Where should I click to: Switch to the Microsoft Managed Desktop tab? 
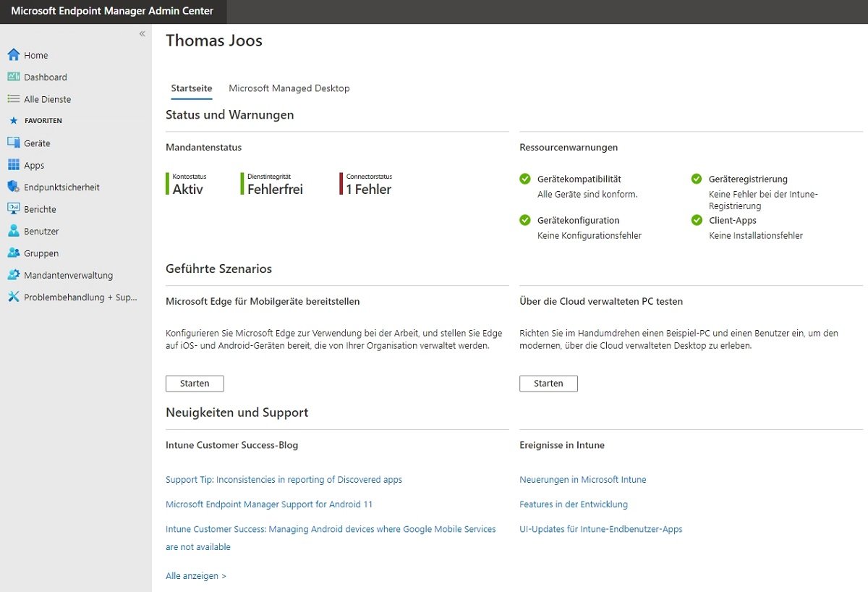coord(289,88)
